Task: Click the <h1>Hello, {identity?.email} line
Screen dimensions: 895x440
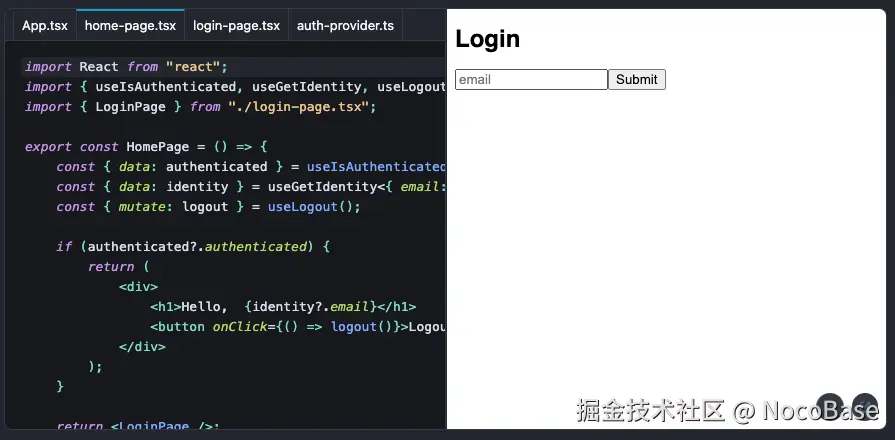Action: coord(283,306)
